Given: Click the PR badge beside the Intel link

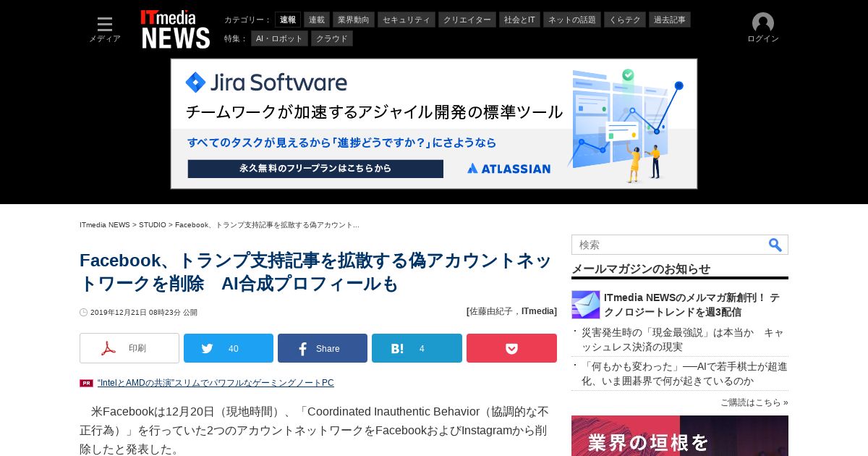Looking at the screenshot, I should pyautogui.click(x=86, y=384).
